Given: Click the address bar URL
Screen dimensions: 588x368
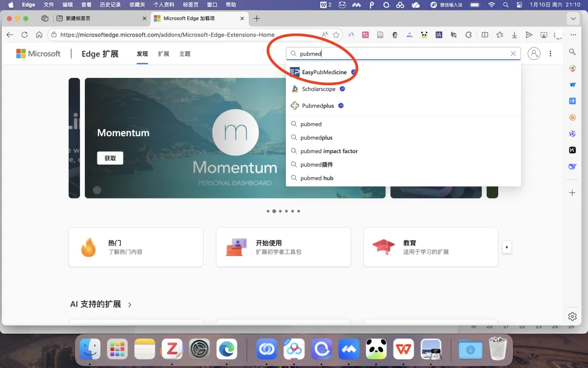Looking at the screenshot, I should (x=167, y=34).
